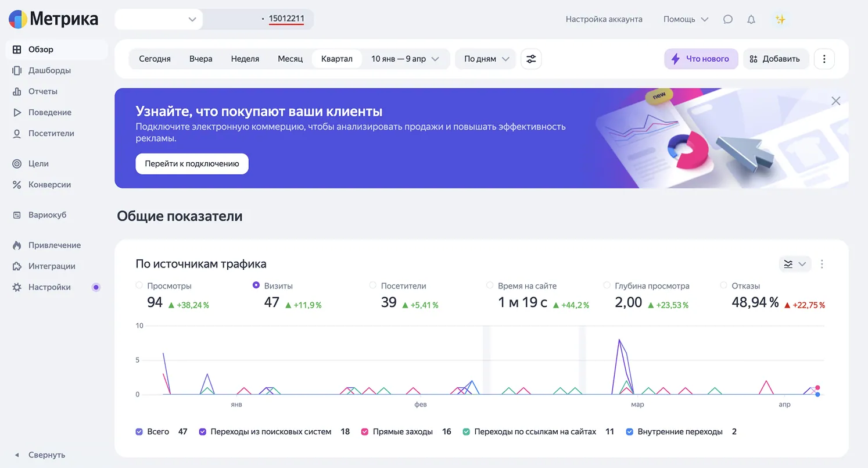Expand the Помощь help dropdown

pyautogui.click(x=686, y=19)
